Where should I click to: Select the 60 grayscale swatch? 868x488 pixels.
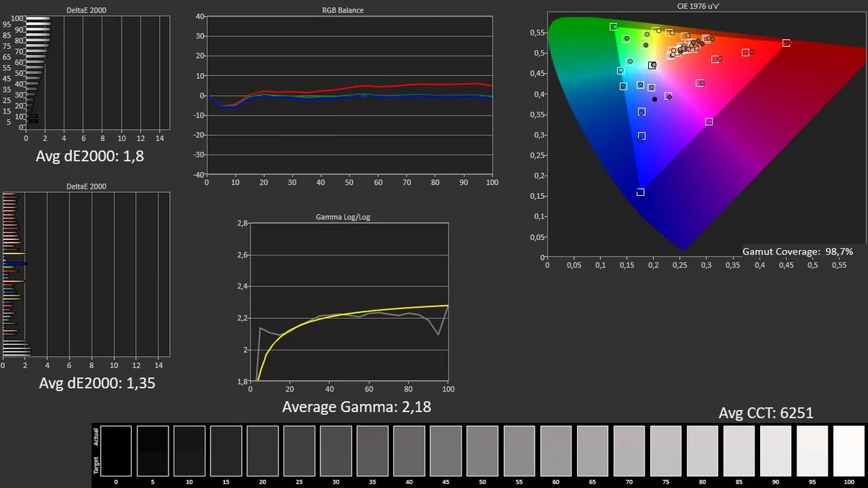click(x=556, y=450)
